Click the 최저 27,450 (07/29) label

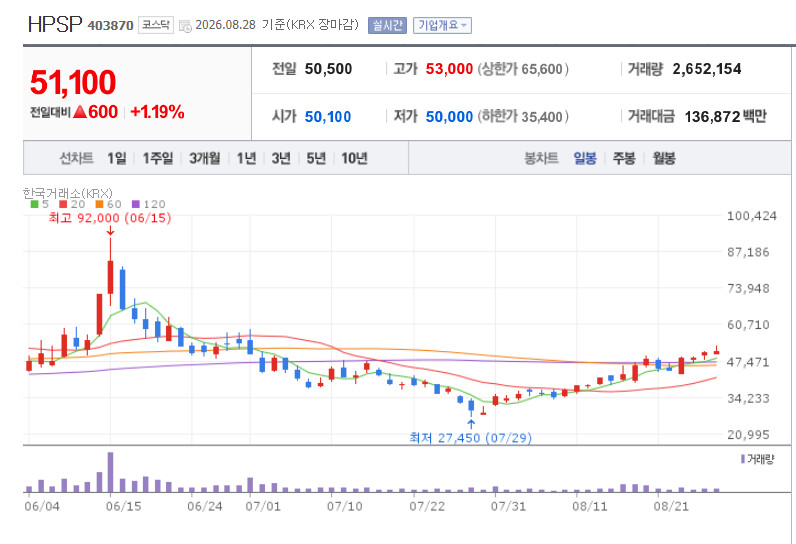471,437
